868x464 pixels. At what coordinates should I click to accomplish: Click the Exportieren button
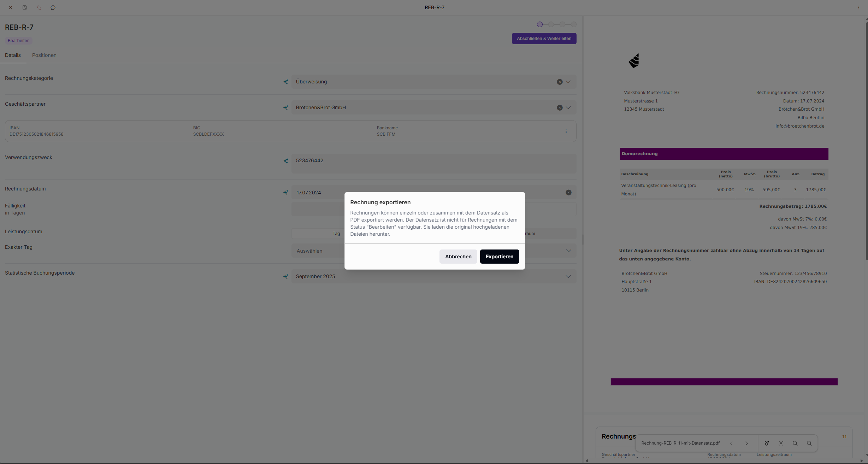pyautogui.click(x=499, y=257)
